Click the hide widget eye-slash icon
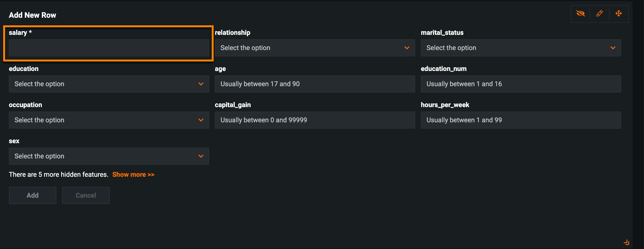The height and width of the screenshot is (249, 644). coord(580,14)
